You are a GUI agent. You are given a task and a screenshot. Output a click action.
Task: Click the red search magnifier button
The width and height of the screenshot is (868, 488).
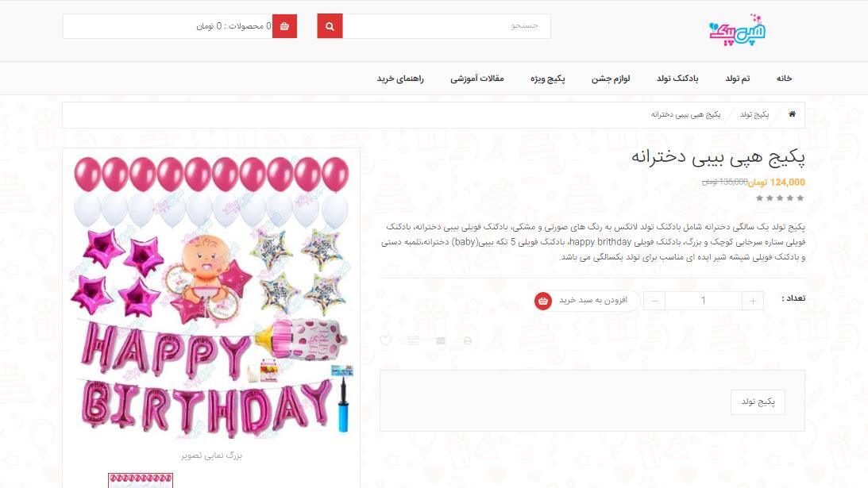tap(330, 26)
